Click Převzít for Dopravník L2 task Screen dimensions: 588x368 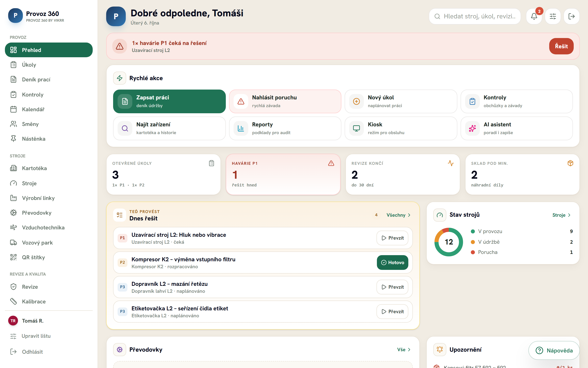[x=392, y=287]
